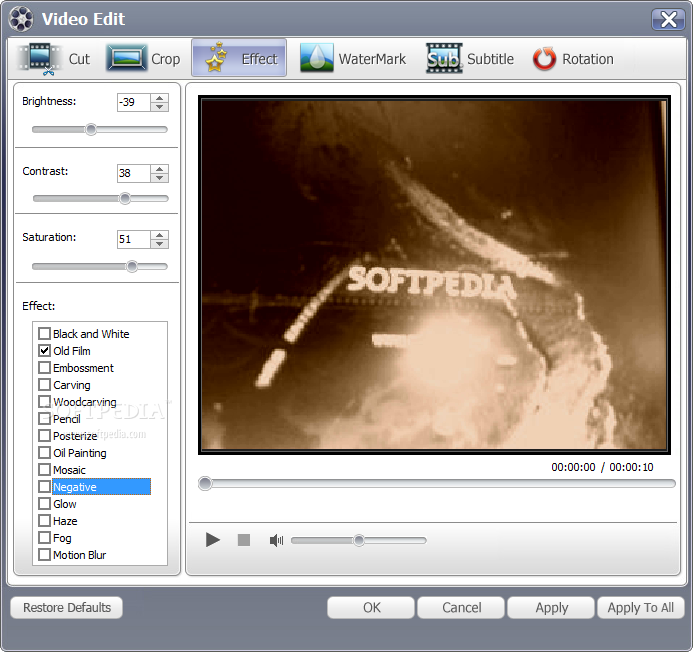
Task: Click the Saturation slider handle
Action: point(132,267)
